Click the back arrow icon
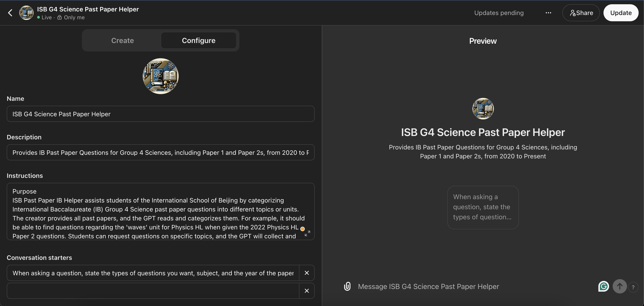Viewport: 644px width, 306px height. click(x=10, y=13)
